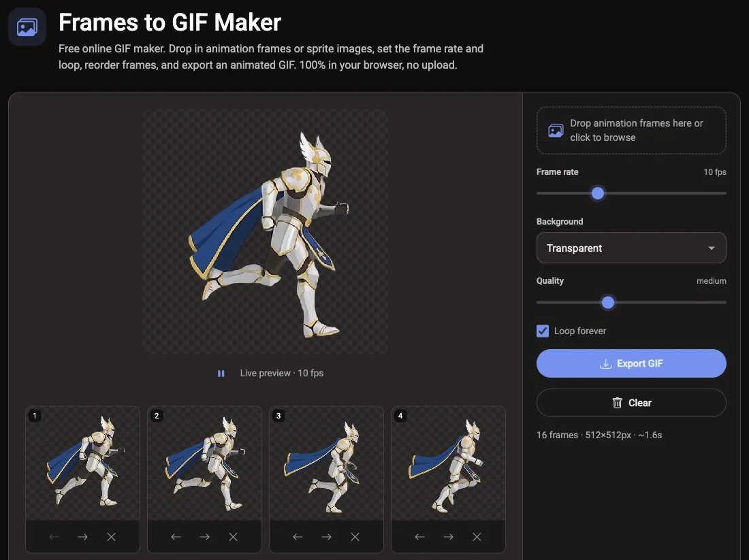The image size is (749, 560).
Task: Click the 'Live preview · 10 fps' caption
Action: click(x=282, y=374)
